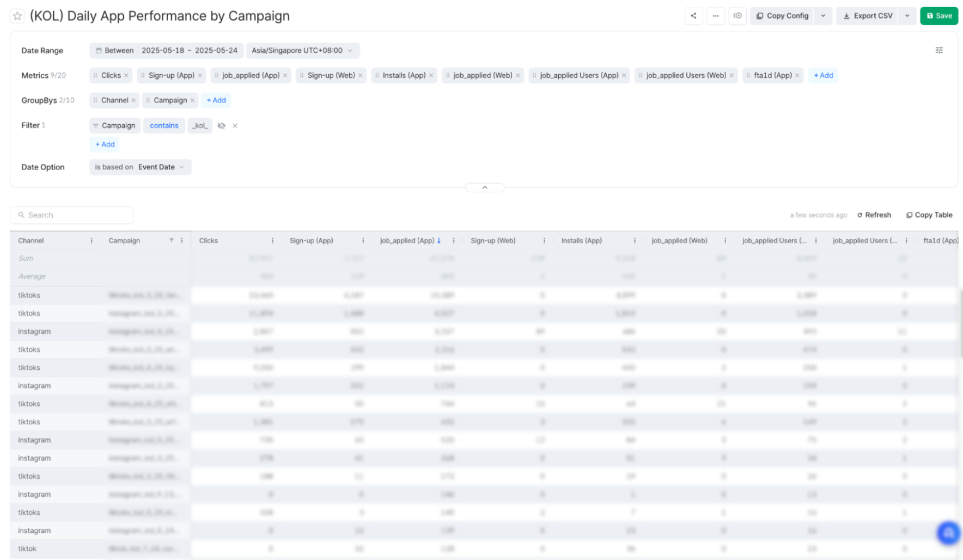Click the share icon in top toolbar

[x=693, y=16]
